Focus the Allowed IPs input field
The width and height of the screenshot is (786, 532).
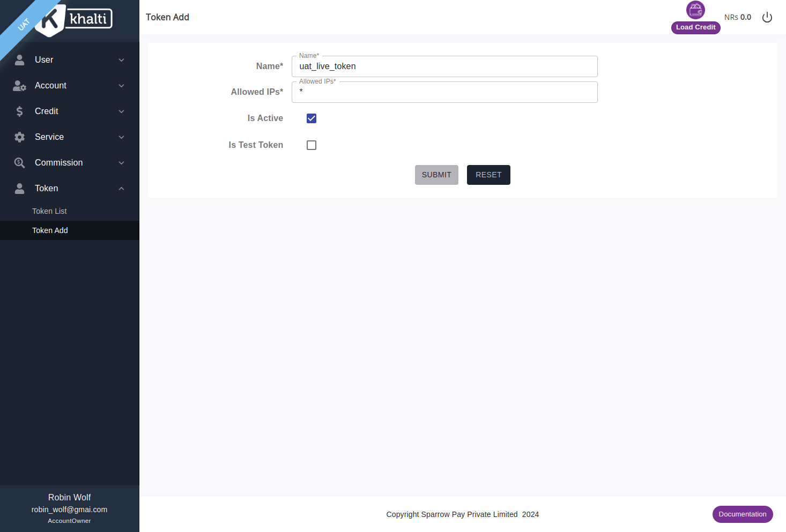pyautogui.click(x=444, y=92)
